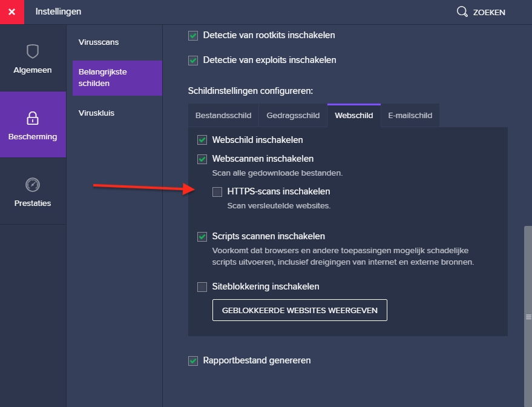
Task: Enable Siteblokkering inschakelen checkbox
Action: click(202, 287)
